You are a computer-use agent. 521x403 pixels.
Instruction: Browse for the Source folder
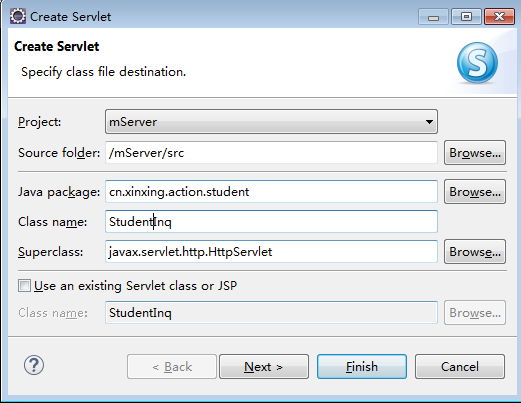pyautogui.click(x=475, y=153)
